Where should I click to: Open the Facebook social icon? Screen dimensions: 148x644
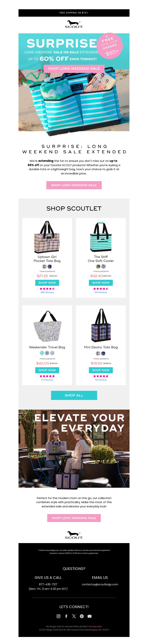click(66, 616)
